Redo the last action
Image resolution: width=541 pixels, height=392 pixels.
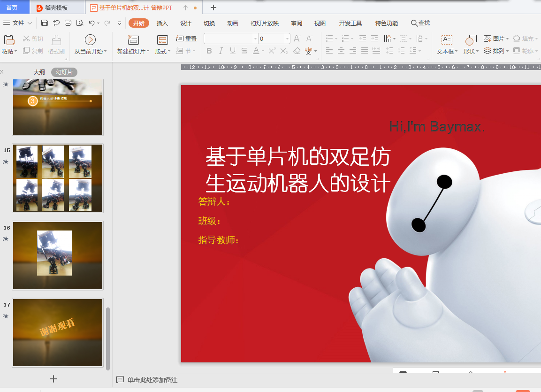click(x=107, y=23)
